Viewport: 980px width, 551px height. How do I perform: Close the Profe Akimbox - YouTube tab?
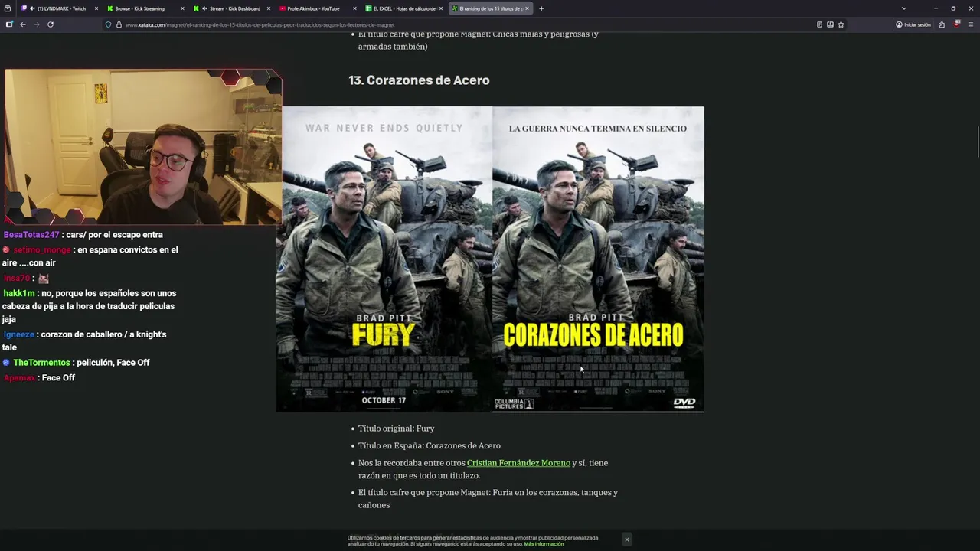point(354,8)
